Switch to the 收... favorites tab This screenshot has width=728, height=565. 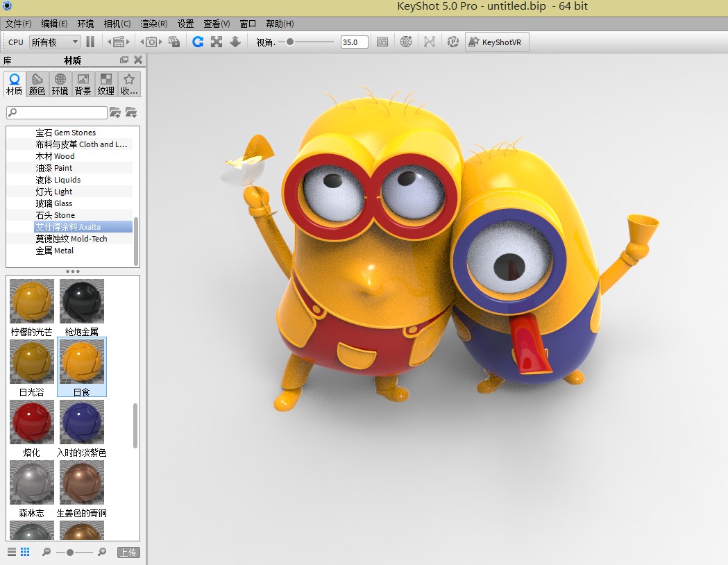129,84
